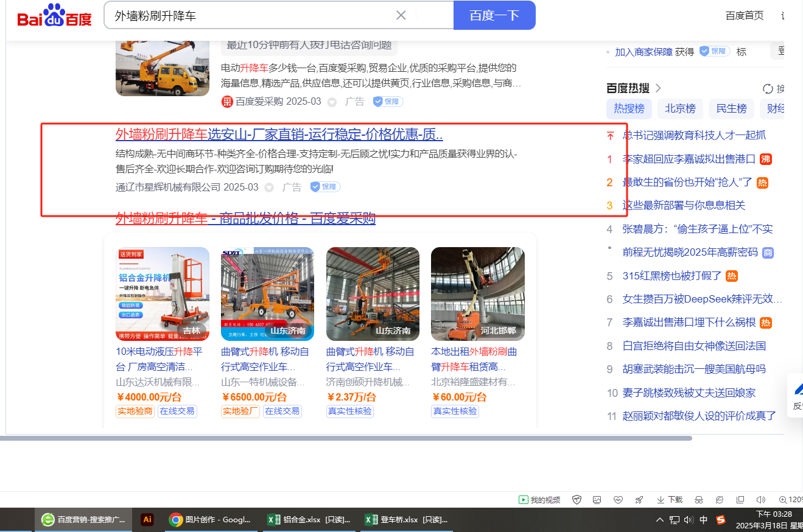Viewport: 803px width, 532px height.
Task: Open first 山东济南 product image from 山东一特机械
Action: tap(267, 294)
